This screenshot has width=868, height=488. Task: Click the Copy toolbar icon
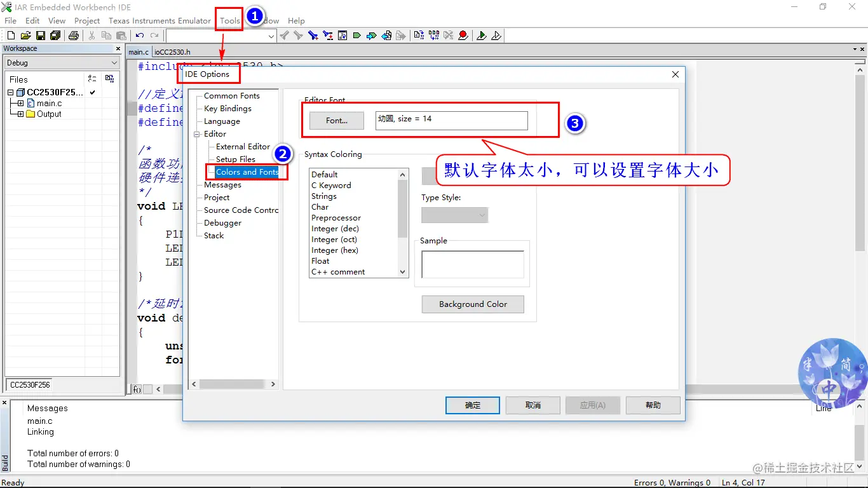click(x=106, y=36)
